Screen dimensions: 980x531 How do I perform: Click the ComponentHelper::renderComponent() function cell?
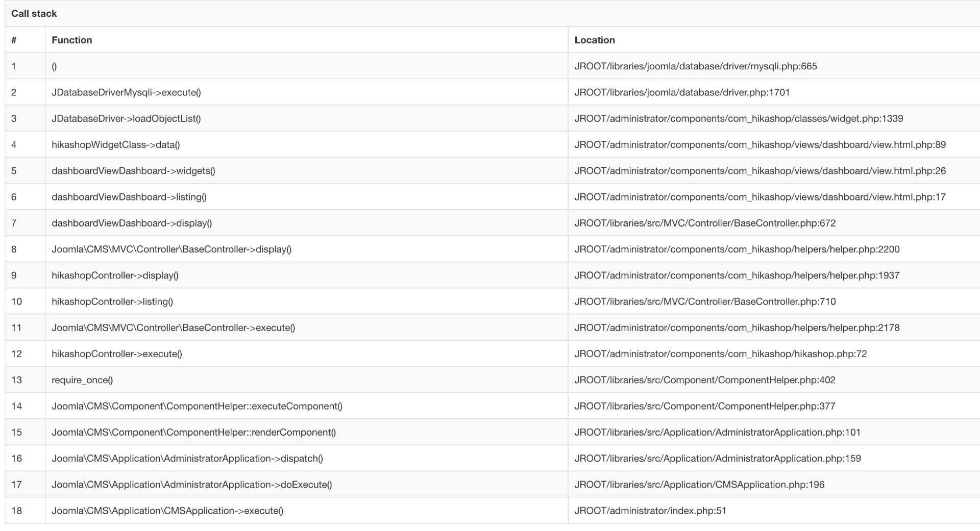[x=194, y=433]
